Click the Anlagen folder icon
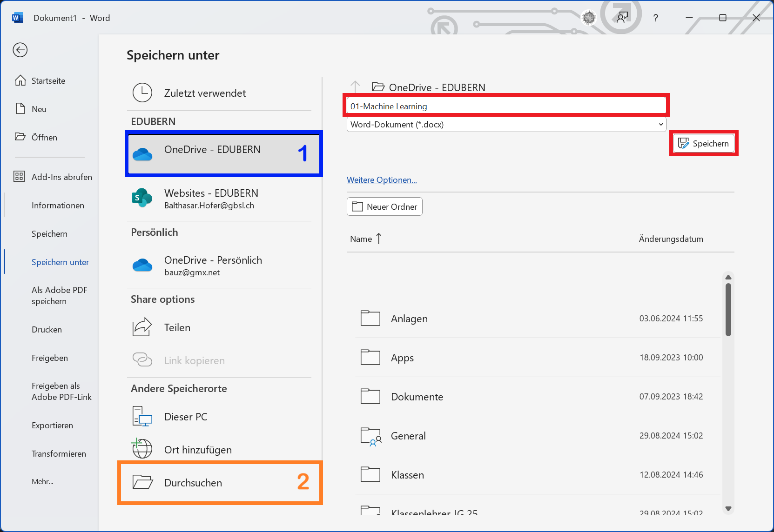Viewport: 774px width, 532px height. (x=370, y=318)
